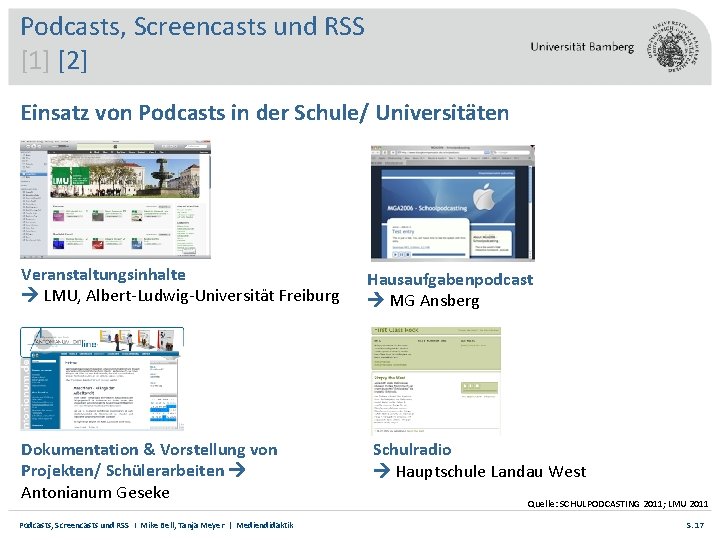The image size is (720, 540).
Task: Select the text 'MG Ansberg'
Action: (434, 301)
